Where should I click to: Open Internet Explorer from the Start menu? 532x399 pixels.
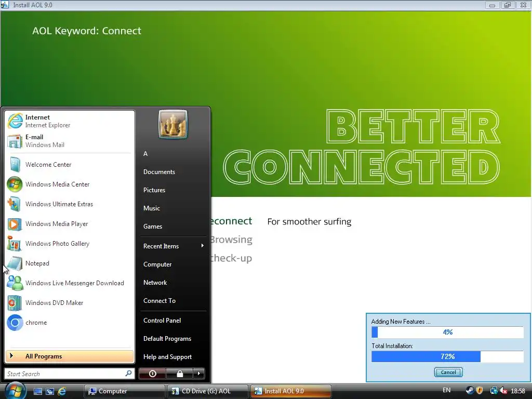(x=70, y=121)
